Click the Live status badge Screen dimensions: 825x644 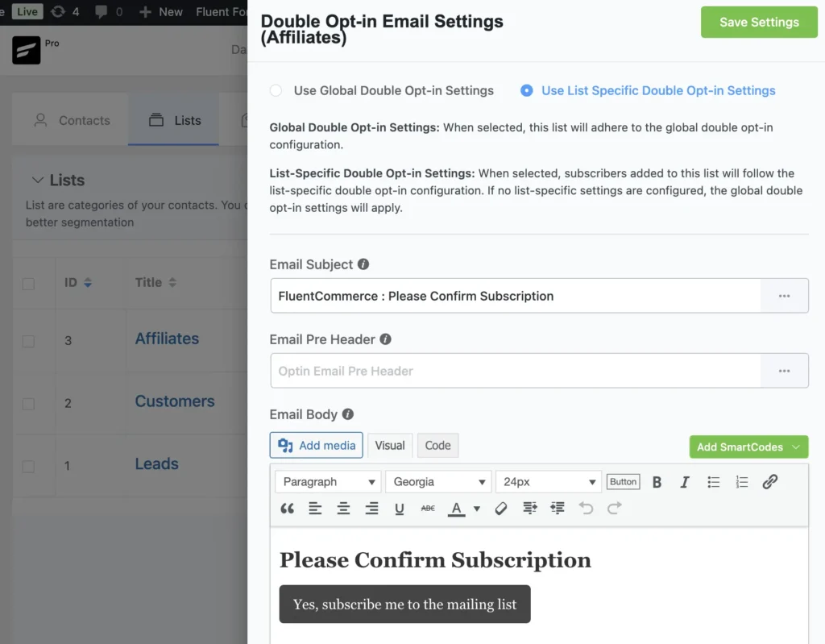point(27,11)
